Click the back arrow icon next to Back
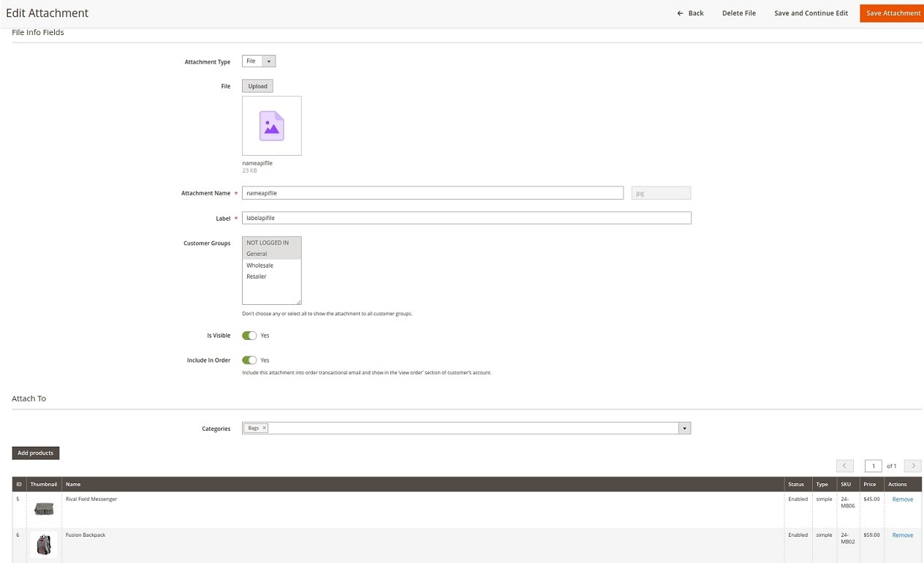The height and width of the screenshot is (563, 924). (679, 12)
